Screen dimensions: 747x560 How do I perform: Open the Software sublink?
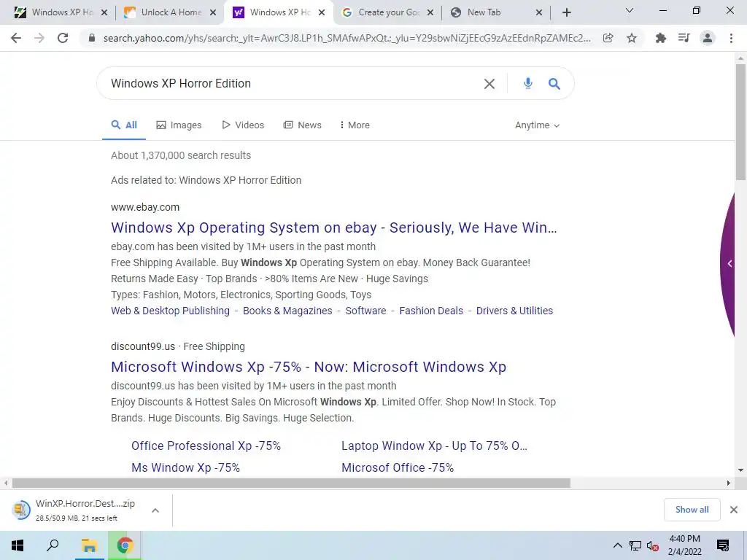coord(366,311)
